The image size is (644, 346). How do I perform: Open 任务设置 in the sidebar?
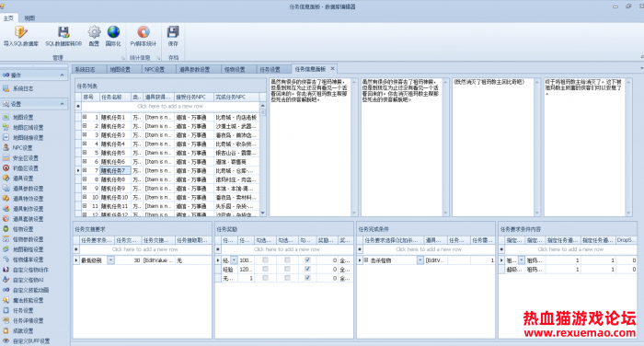pyautogui.click(x=23, y=310)
